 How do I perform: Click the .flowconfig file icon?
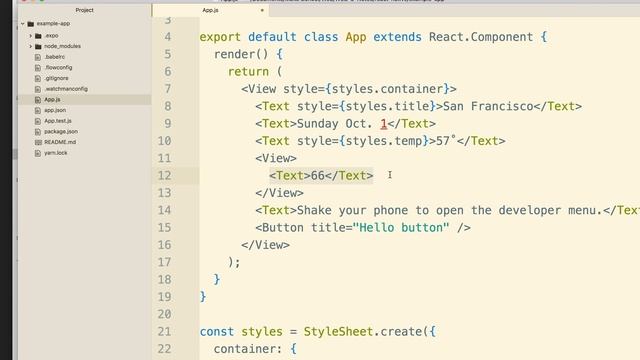point(38,68)
